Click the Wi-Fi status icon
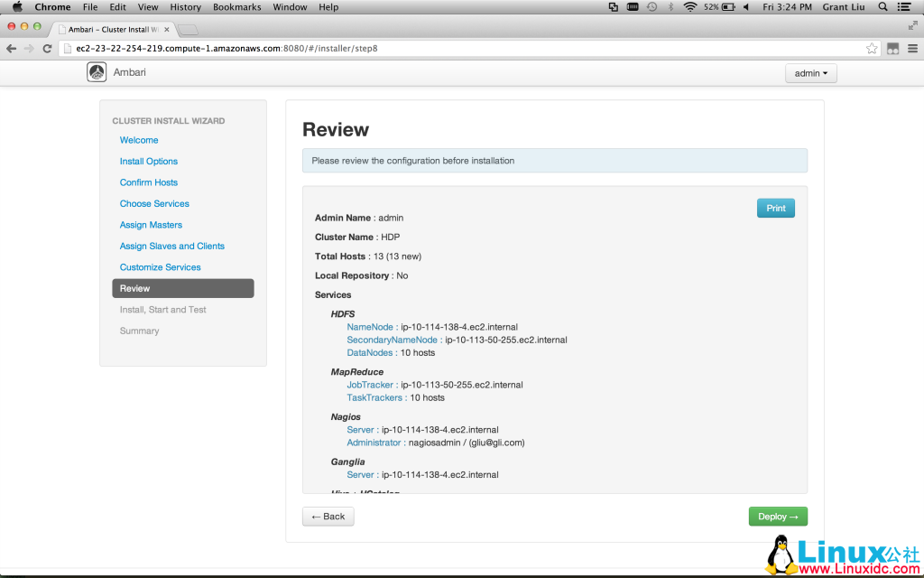924x578 pixels. pyautogui.click(x=690, y=6)
